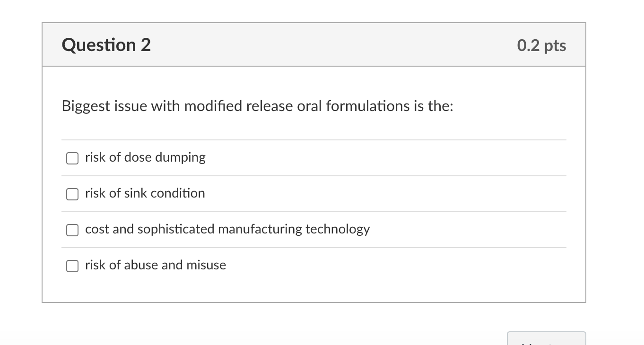Click the divider line above the first answer

[313, 139]
